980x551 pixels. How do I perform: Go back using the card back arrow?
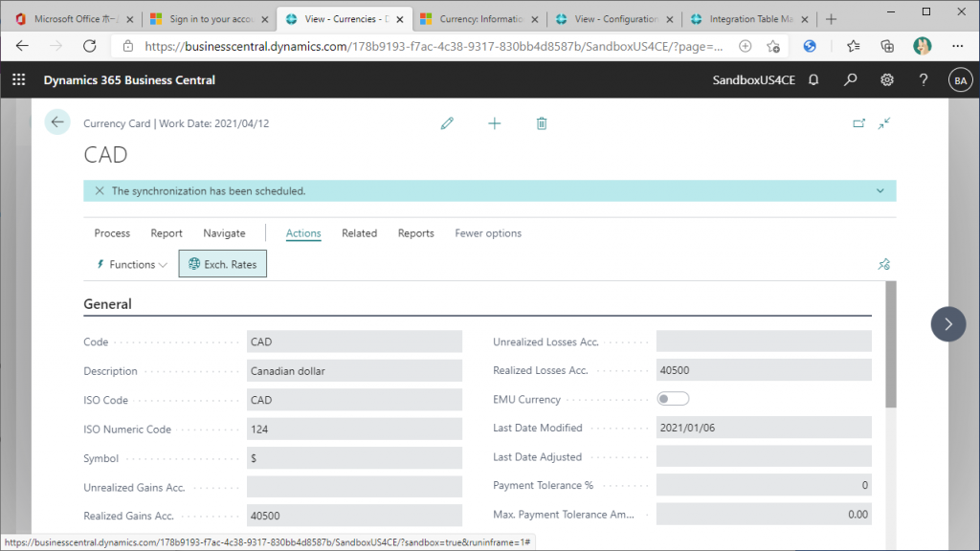(57, 122)
